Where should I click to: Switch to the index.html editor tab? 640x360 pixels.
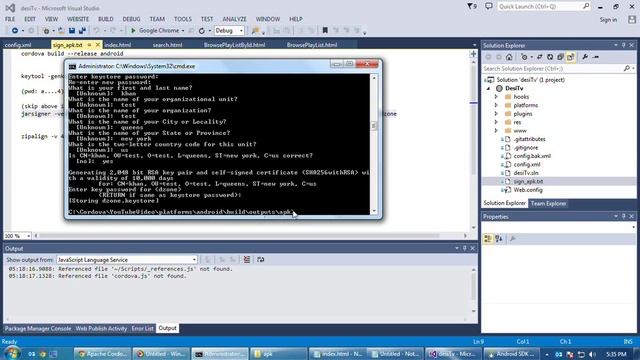pos(118,45)
